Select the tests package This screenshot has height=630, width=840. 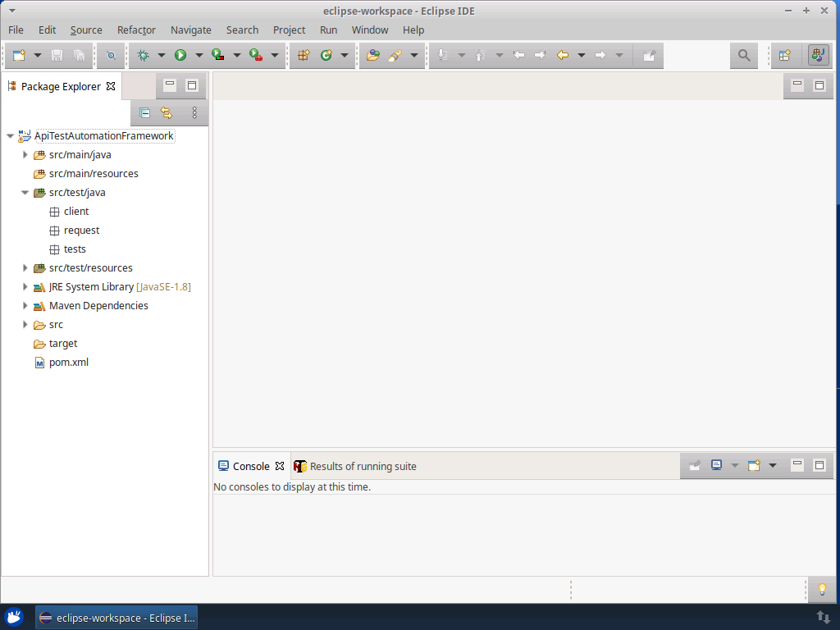point(75,249)
